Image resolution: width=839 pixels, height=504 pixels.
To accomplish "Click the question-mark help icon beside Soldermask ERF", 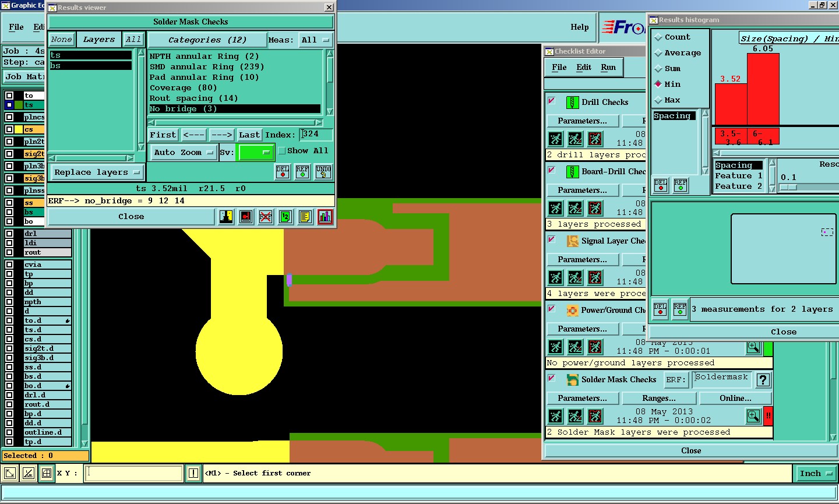I will pyautogui.click(x=763, y=380).
